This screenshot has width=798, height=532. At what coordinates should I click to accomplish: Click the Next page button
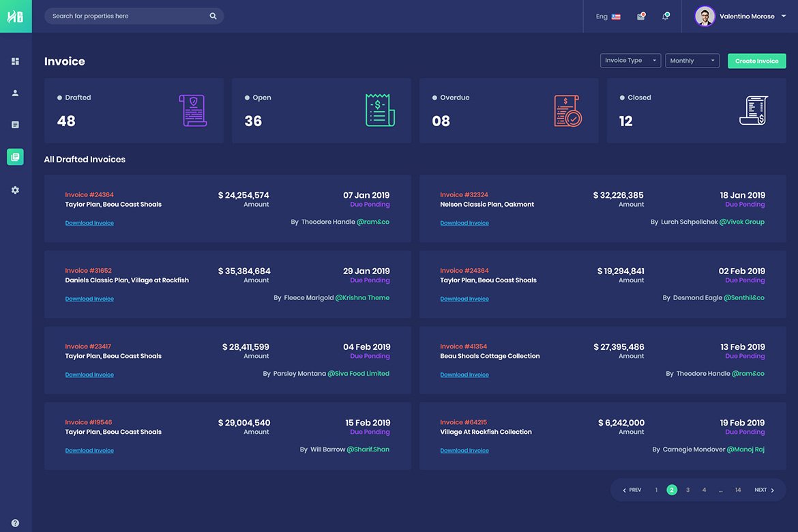[764, 490]
